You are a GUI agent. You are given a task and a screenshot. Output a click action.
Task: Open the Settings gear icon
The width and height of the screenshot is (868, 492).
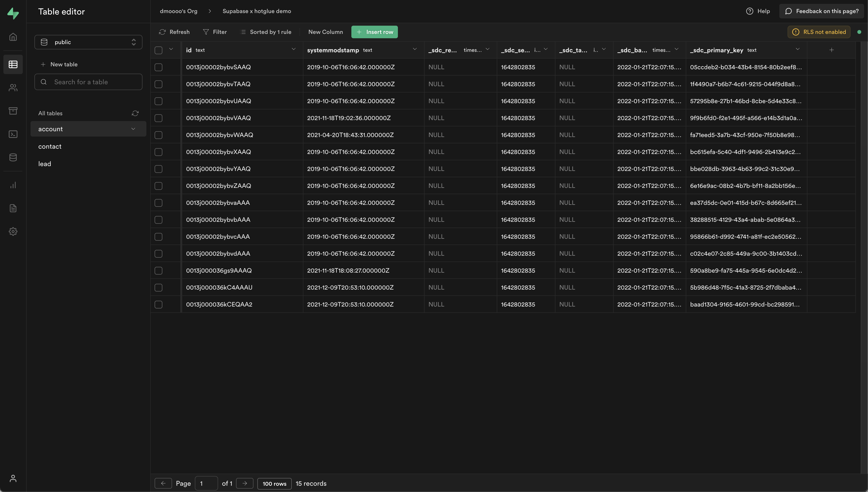coord(13,231)
